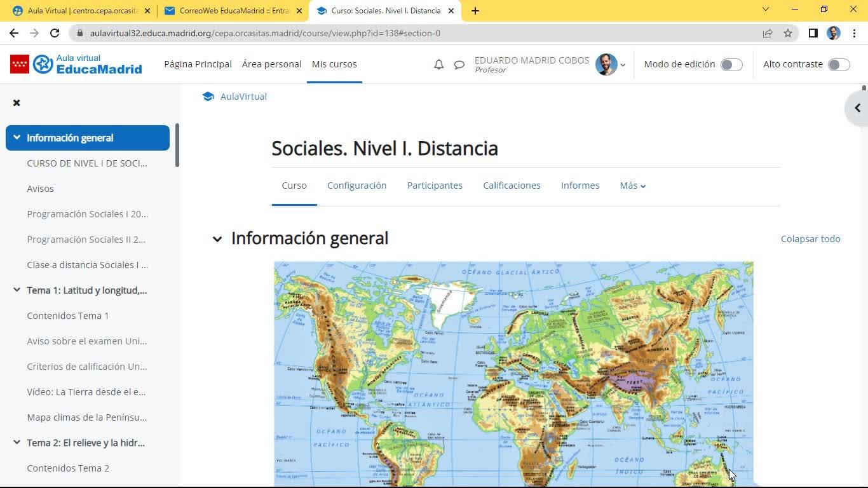This screenshot has height=488, width=868.
Task: Open Criterios de calificación Un... item
Action: tap(87, 367)
